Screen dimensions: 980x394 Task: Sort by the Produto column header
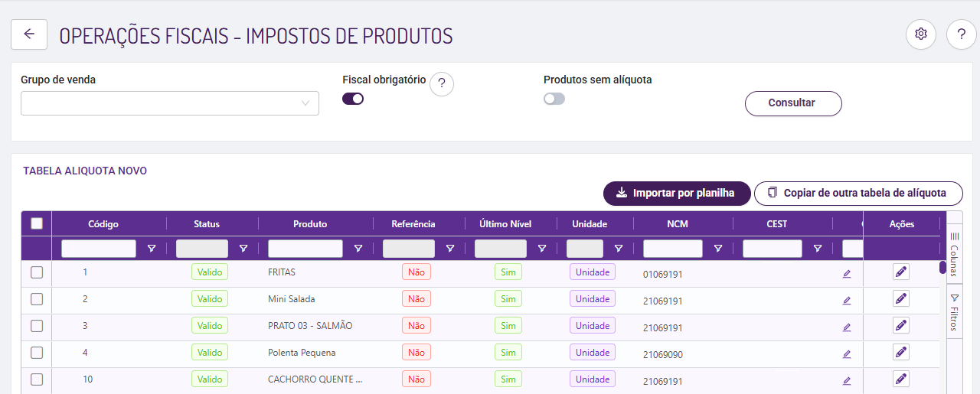click(310, 224)
